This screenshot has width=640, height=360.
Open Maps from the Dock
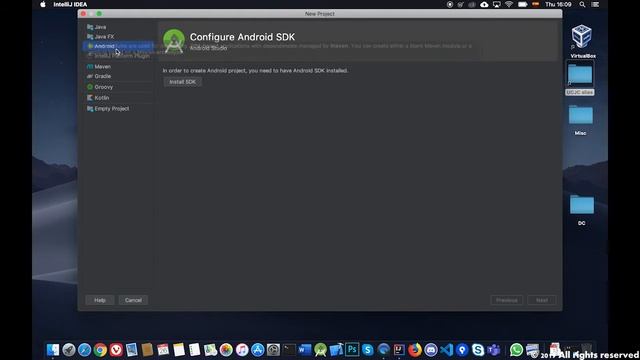point(210,350)
